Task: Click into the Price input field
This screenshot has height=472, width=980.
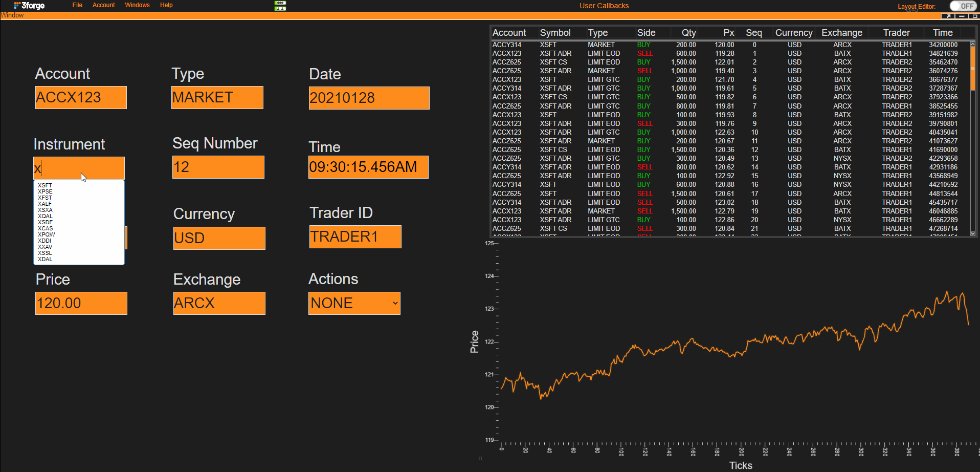Action: [81, 303]
